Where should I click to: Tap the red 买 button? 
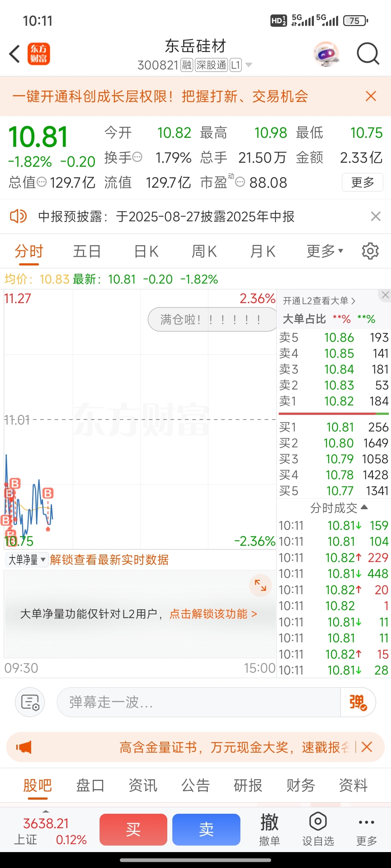[133, 830]
